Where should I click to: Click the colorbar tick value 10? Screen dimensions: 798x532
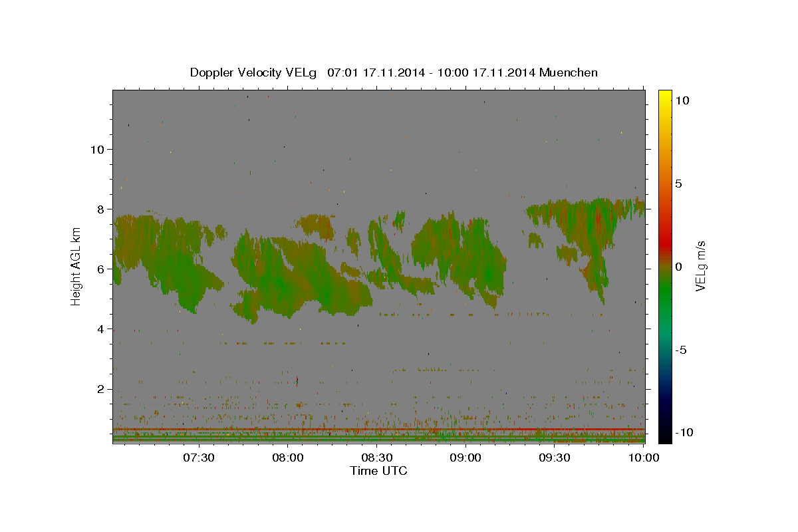point(683,100)
